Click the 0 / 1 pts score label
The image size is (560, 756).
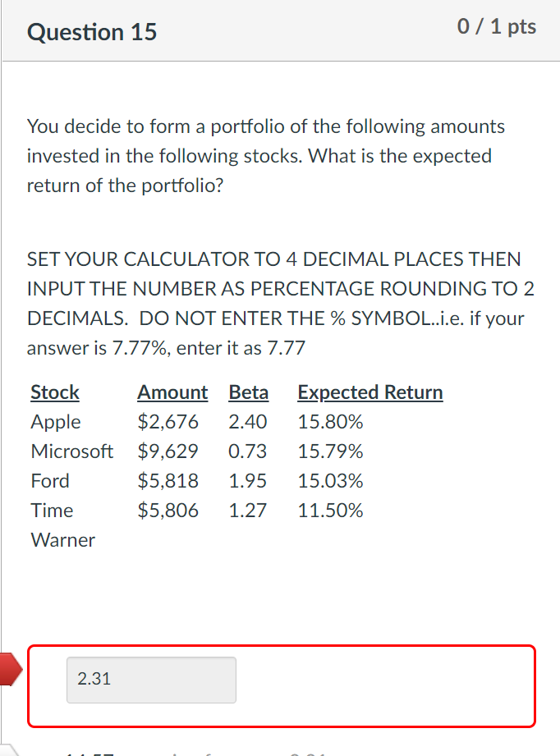click(x=496, y=26)
